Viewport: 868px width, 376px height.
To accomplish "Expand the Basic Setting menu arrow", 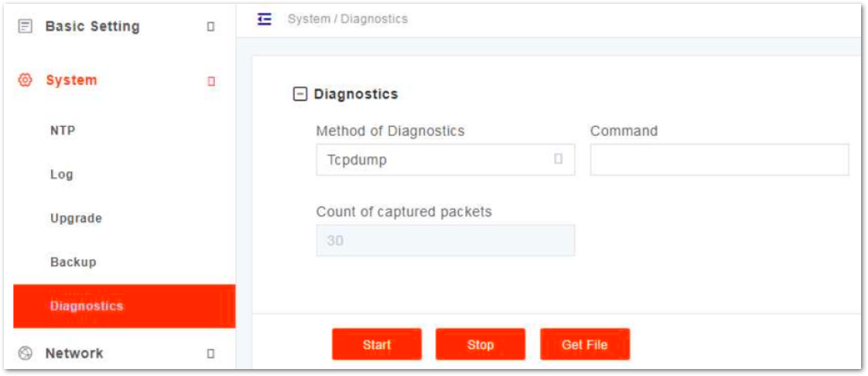I will click(x=211, y=26).
